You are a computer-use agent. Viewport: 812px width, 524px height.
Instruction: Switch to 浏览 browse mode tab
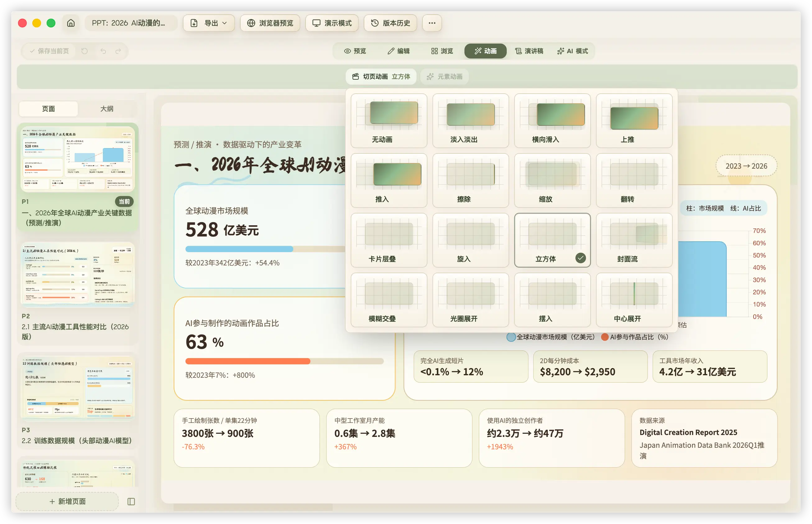[442, 51]
